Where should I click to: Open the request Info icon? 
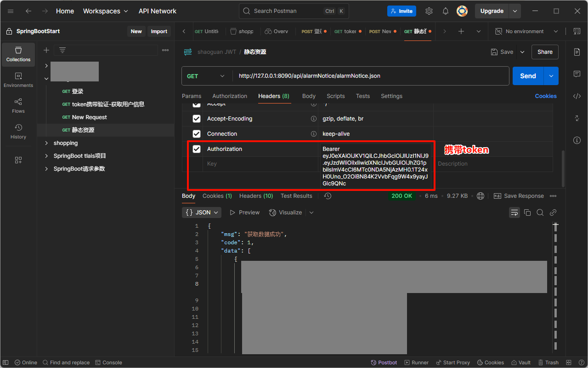pyautogui.click(x=577, y=140)
